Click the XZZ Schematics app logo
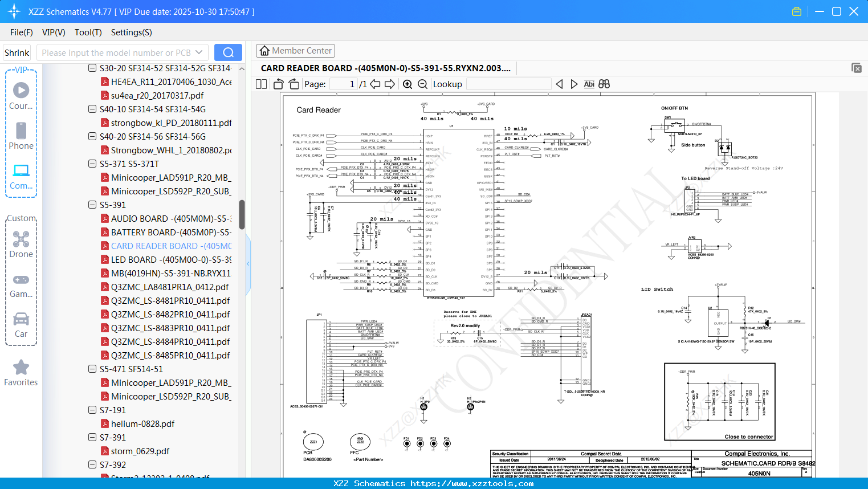The height and width of the screenshot is (489, 868). [14, 11]
